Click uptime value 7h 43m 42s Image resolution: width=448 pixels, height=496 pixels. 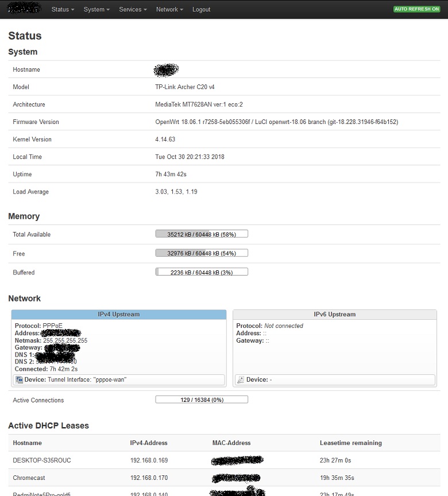tap(171, 175)
